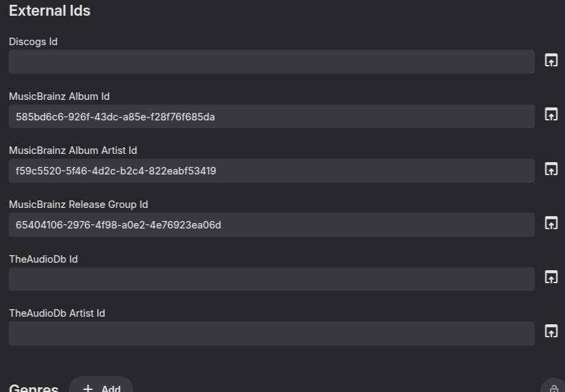Open the Discogs Id external link icon

[x=551, y=61]
